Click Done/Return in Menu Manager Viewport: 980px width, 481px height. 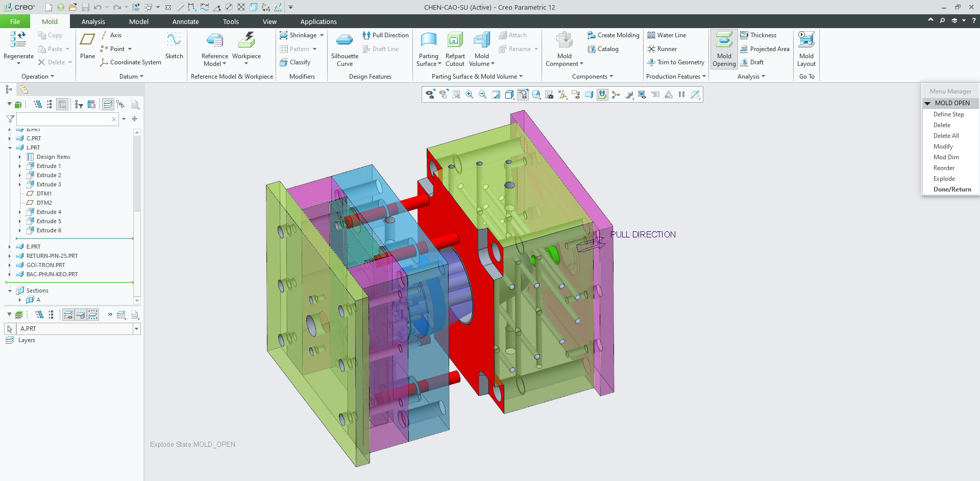click(x=952, y=189)
